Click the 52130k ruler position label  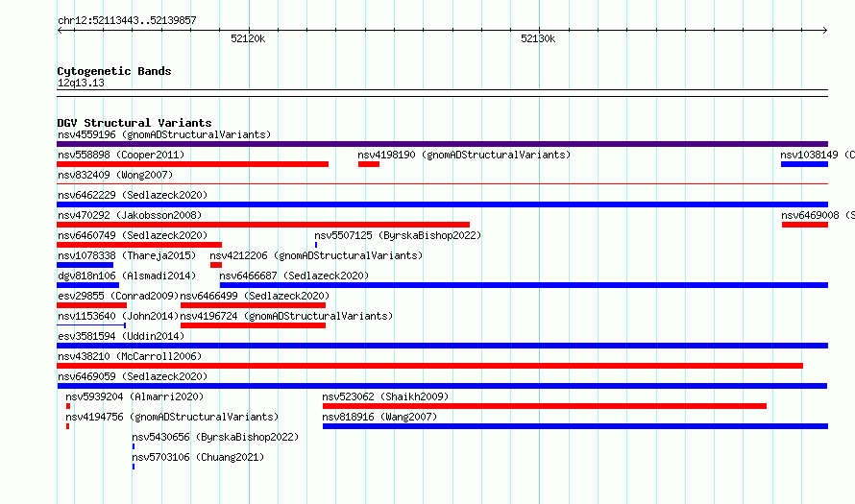click(538, 38)
